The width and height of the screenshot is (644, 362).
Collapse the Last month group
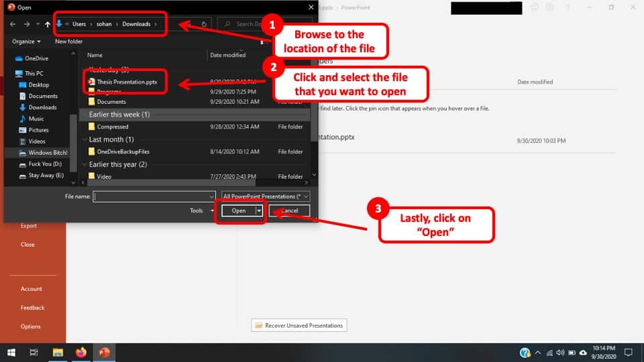pos(85,139)
